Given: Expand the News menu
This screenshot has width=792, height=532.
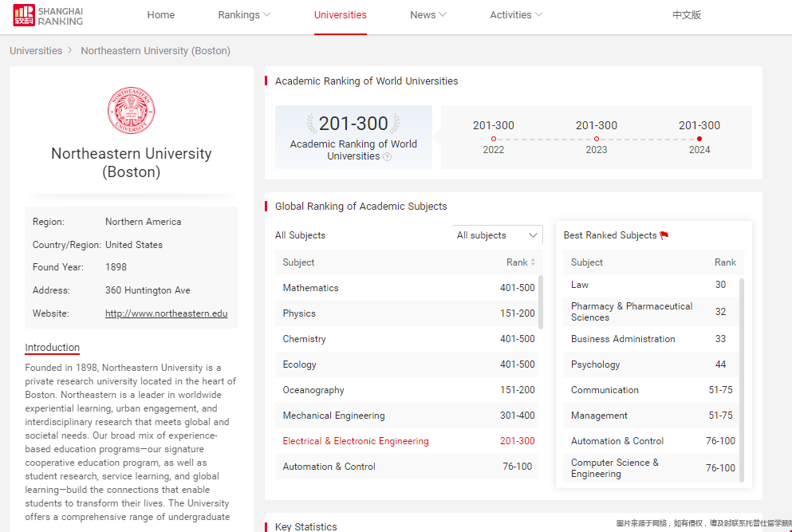Looking at the screenshot, I should (428, 15).
